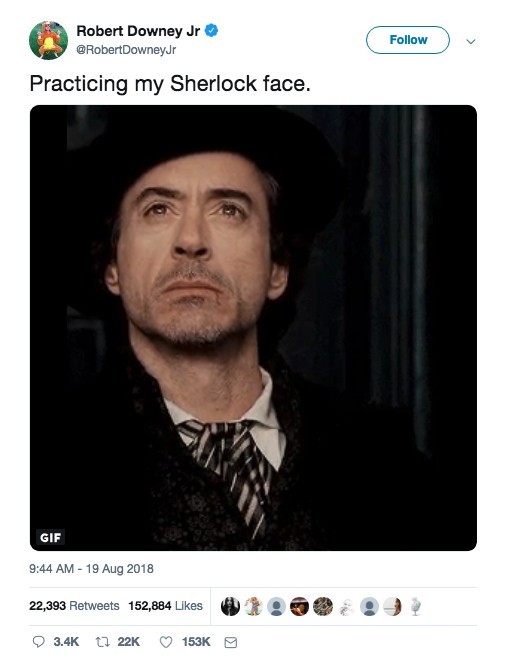Open the @RobertDowneyJr handle link
Image resolution: width=508 pixels, height=671 pixels.
126,50
